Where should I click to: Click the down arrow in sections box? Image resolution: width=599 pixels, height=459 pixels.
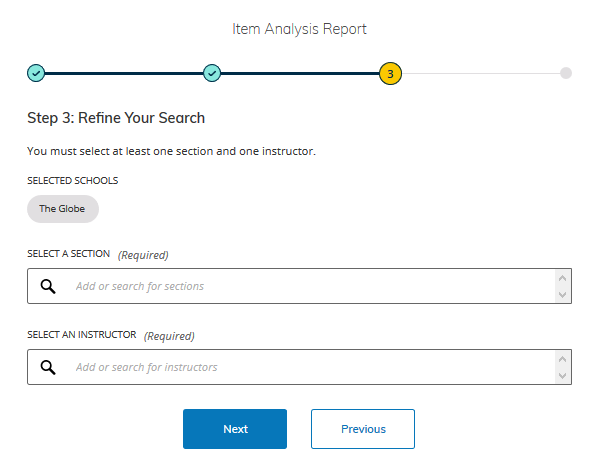coord(562,294)
